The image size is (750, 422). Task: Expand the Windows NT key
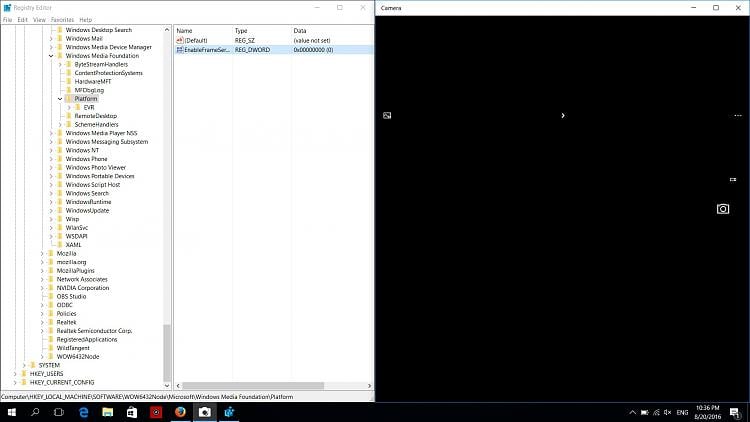(51, 150)
